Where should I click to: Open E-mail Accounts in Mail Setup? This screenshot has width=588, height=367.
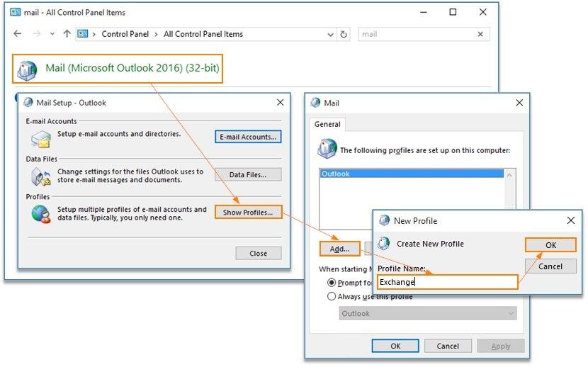[x=248, y=137]
